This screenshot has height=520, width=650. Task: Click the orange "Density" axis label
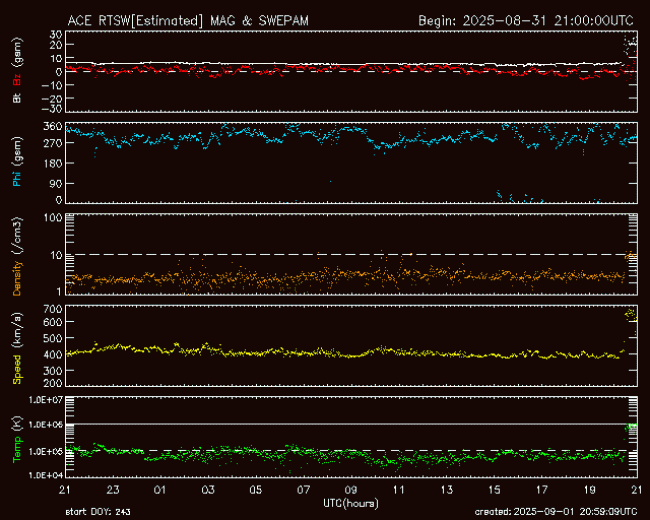pyautogui.click(x=17, y=278)
